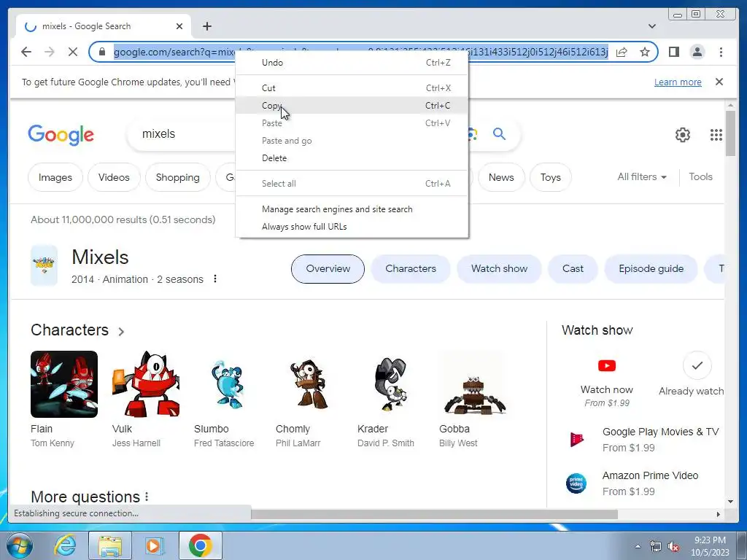Select Watch show chip
Viewport: 747px width, 560px height.
(x=499, y=268)
